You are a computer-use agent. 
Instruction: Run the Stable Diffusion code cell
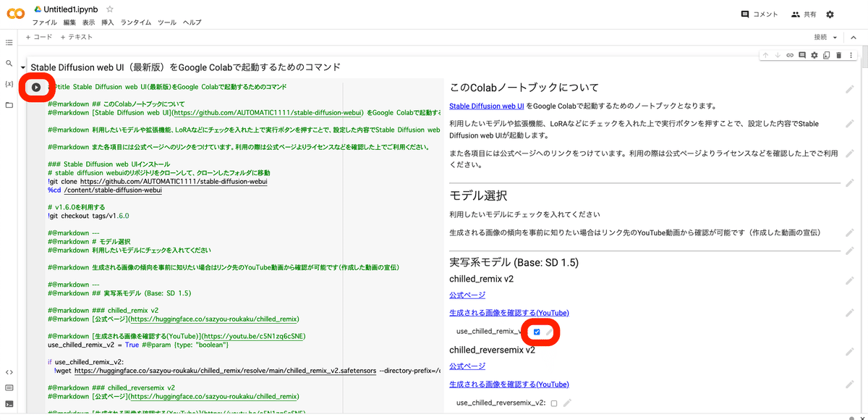click(x=35, y=87)
